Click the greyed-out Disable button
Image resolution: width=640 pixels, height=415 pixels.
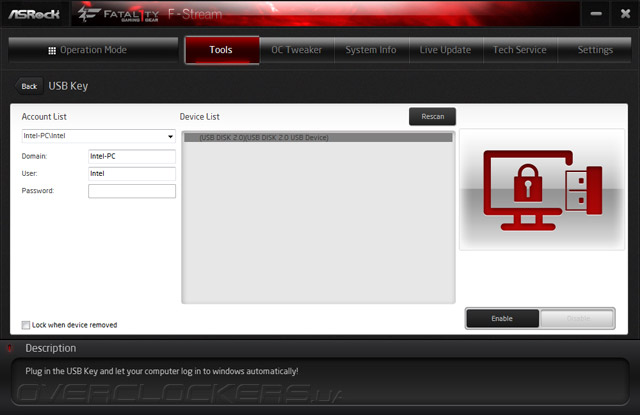tap(577, 318)
